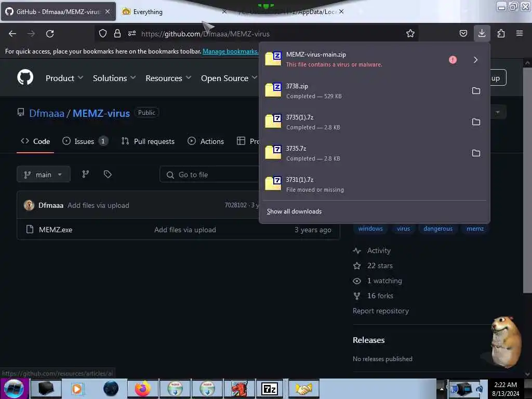532x399 pixels.
Task: Expand the Solutions menu
Action: click(114, 78)
